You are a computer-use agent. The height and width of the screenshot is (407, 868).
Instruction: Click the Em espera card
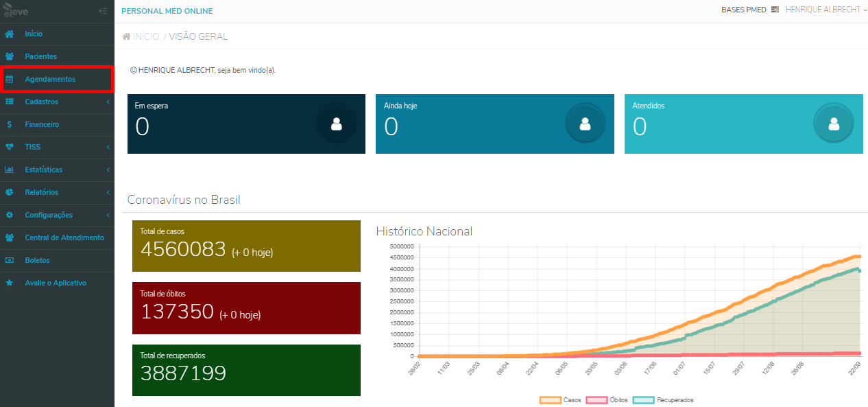pyautogui.click(x=246, y=124)
